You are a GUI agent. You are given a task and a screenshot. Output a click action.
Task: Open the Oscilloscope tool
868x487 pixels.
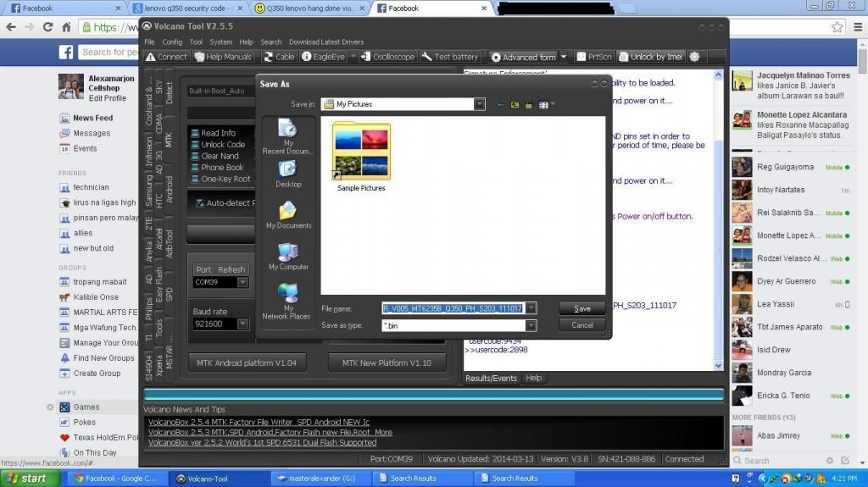(388, 57)
